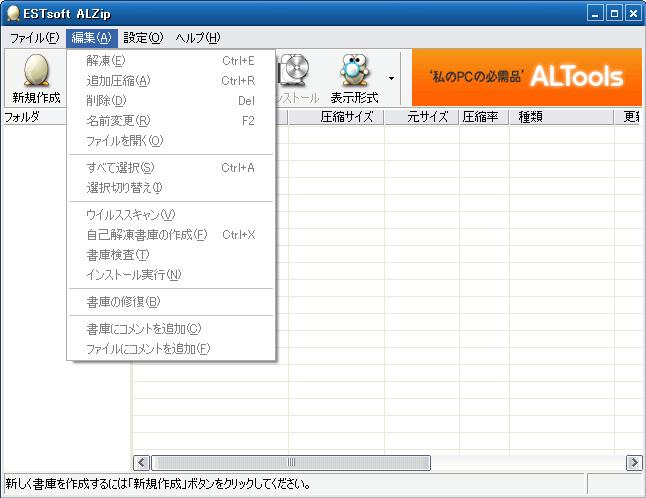Close the open 編集(A) menu
The width and height of the screenshot is (646, 498).
(91, 38)
